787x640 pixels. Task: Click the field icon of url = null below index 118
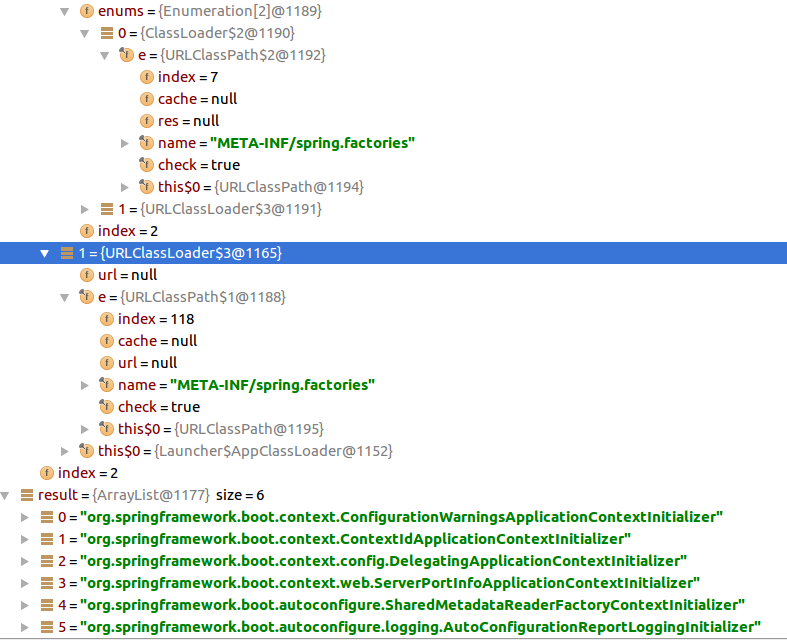(107, 363)
